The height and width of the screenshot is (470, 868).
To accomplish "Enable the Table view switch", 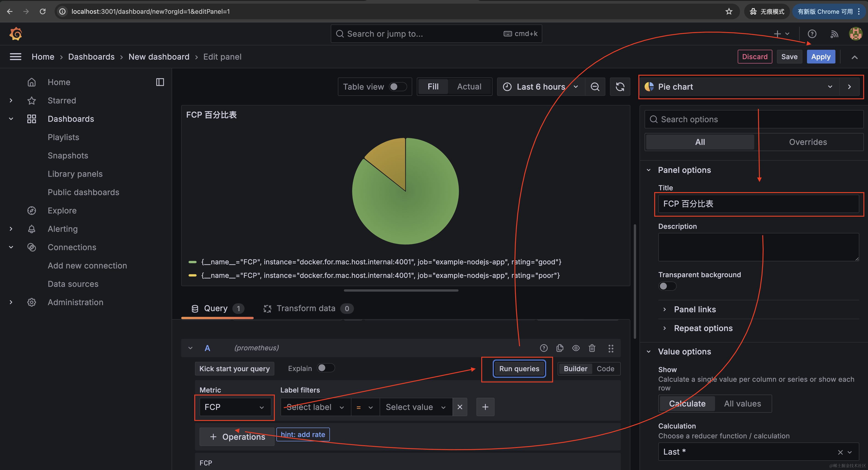I will (x=398, y=87).
